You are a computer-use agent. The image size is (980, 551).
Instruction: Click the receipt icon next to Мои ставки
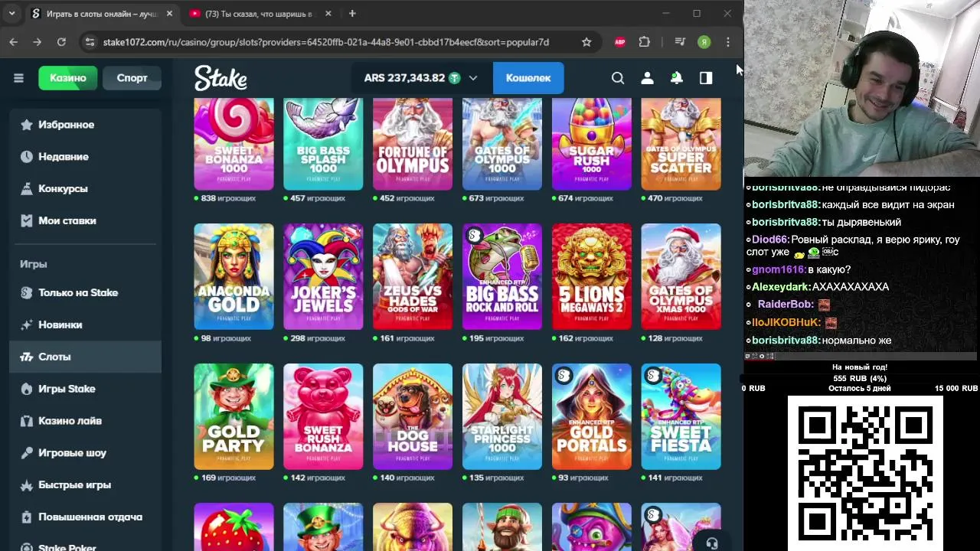click(x=27, y=221)
